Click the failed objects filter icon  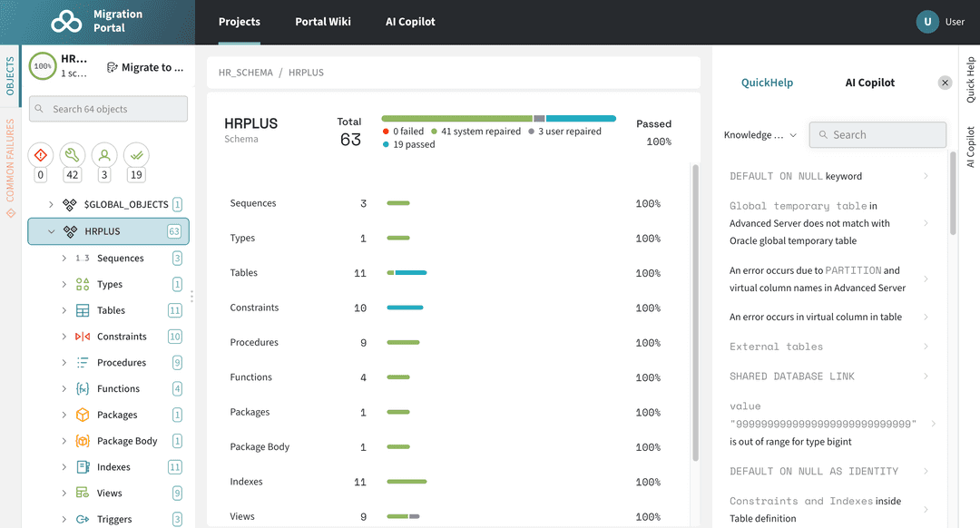coord(40,154)
